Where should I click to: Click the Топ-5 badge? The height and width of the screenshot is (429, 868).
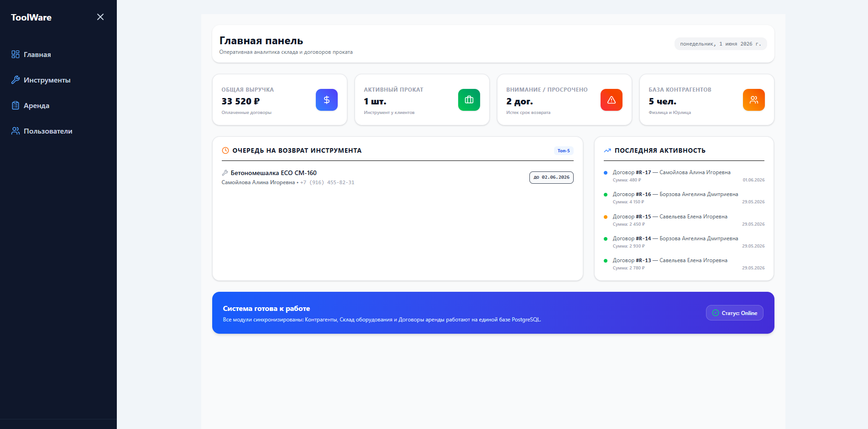pyautogui.click(x=564, y=150)
